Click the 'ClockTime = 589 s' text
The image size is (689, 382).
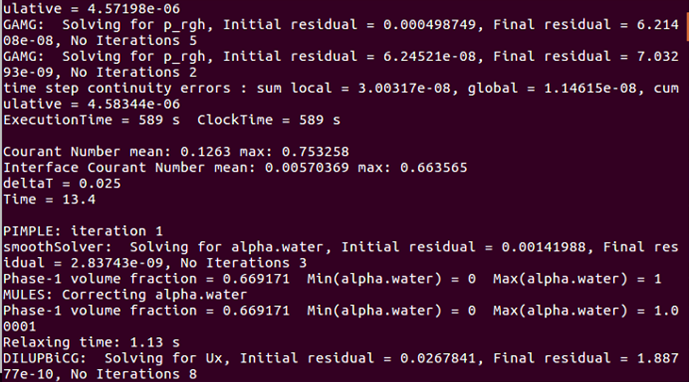268,120
